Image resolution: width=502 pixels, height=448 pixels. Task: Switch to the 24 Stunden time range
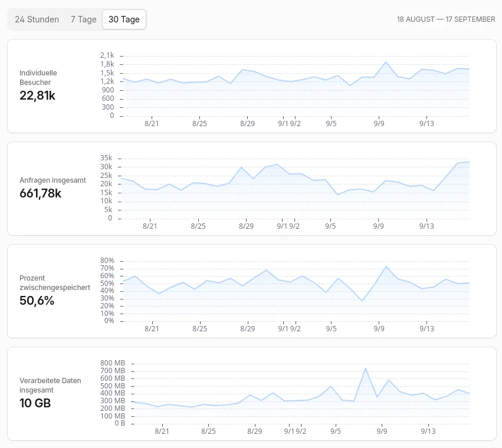tap(37, 19)
